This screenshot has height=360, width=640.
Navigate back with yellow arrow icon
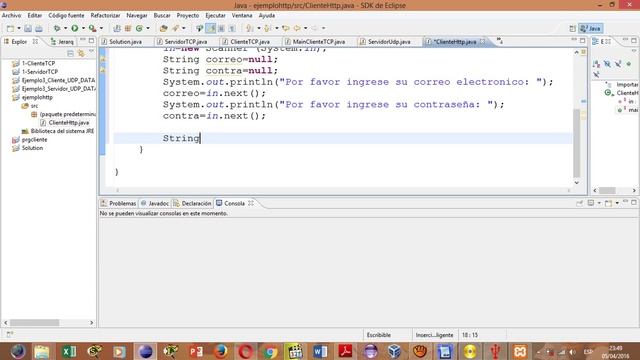tap(297, 28)
